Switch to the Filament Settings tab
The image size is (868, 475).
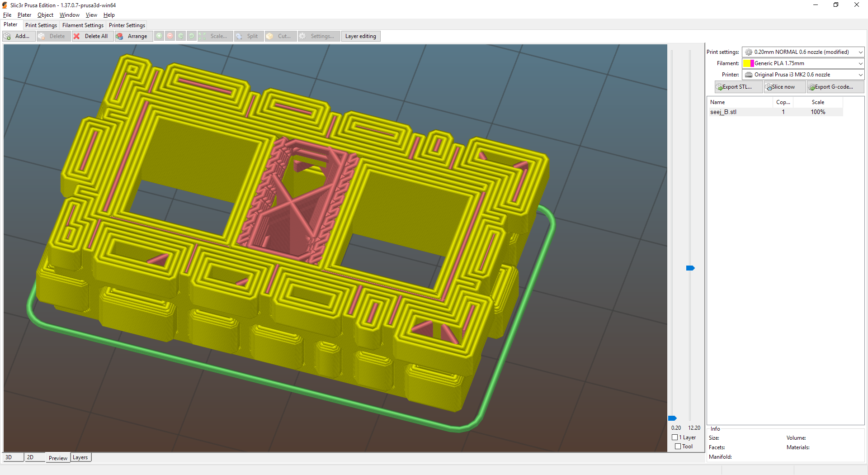point(83,25)
